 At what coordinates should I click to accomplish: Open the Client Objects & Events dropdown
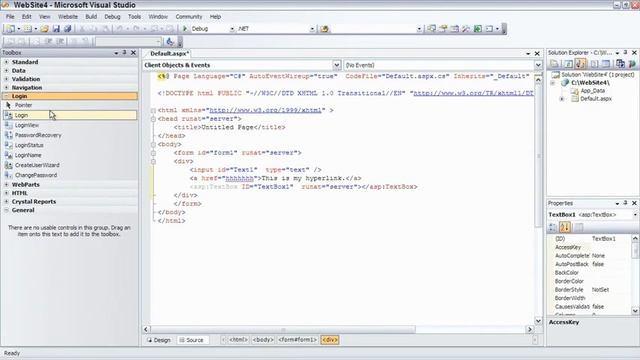336,65
